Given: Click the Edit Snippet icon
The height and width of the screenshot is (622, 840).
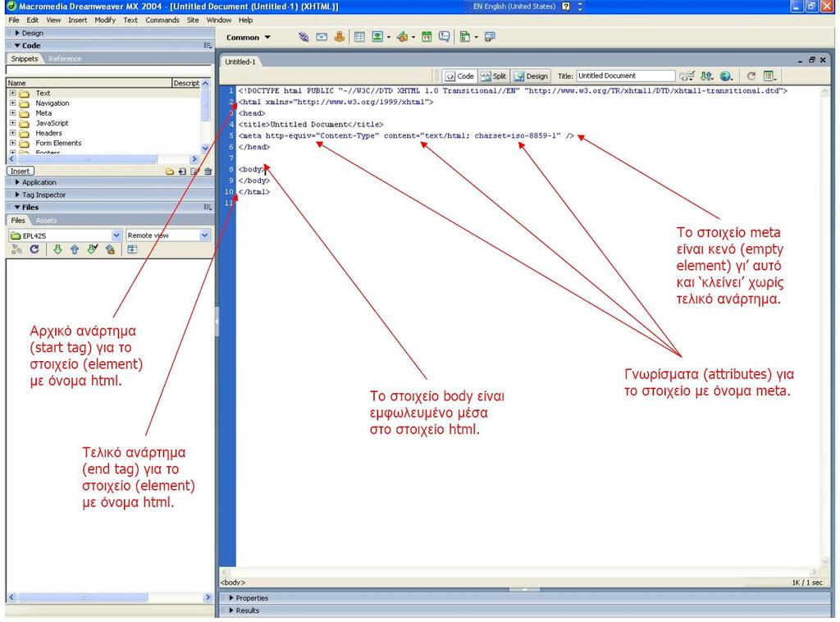Looking at the screenshot, I should point(195,172).
